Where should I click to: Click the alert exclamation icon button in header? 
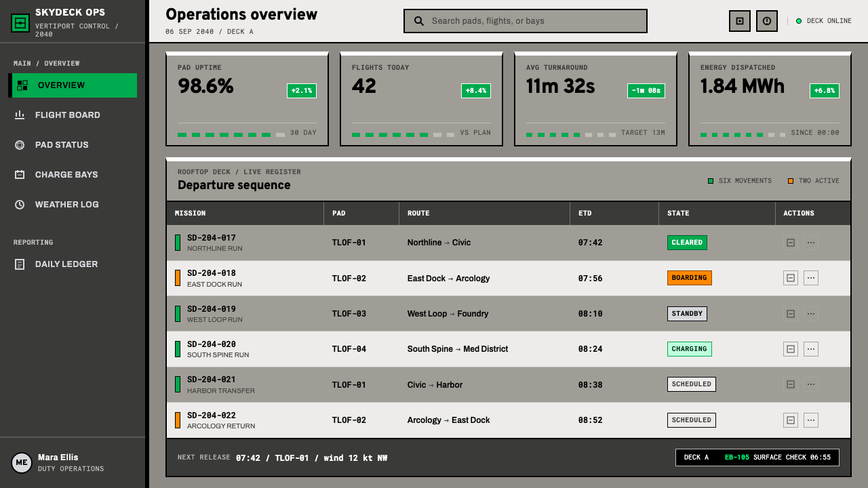tap(767, 21)
